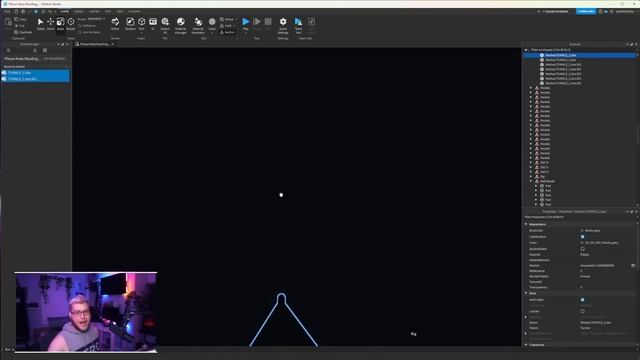Start a Team Test

[x=298, y=25]
